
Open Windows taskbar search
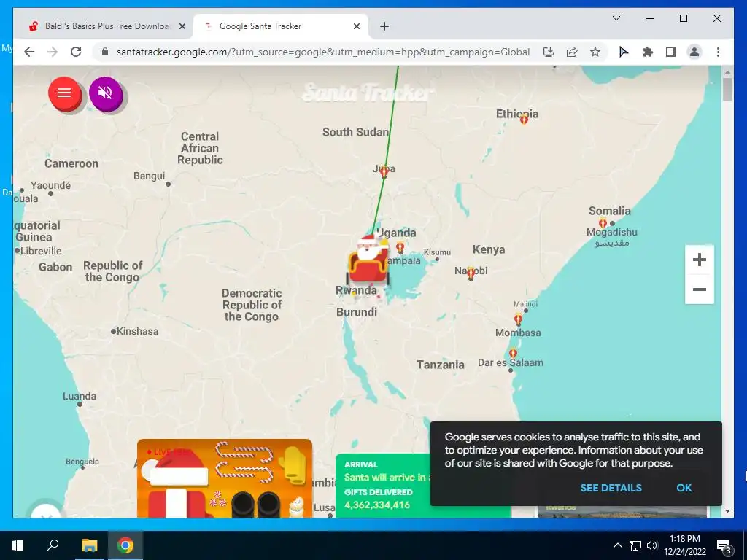(x=53, y=545)
